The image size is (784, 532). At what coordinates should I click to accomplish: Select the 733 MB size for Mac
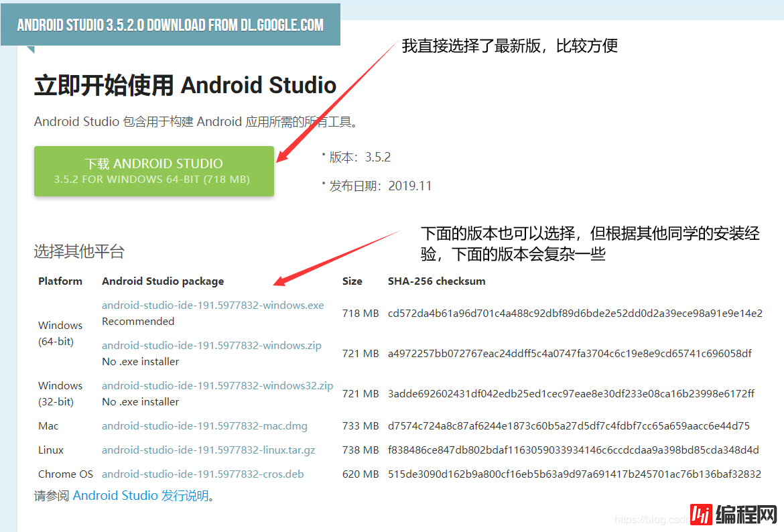click(361, 426)
